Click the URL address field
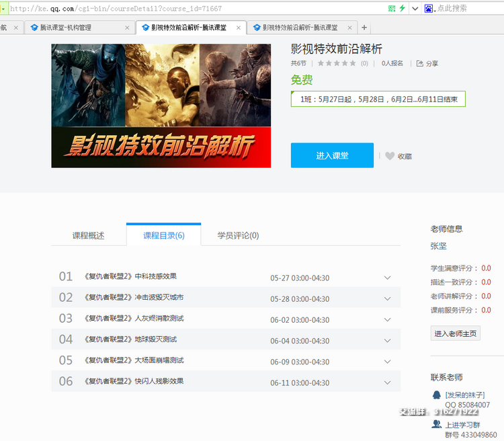The height and width of the screenshot is (441, 504). (196, 9)
